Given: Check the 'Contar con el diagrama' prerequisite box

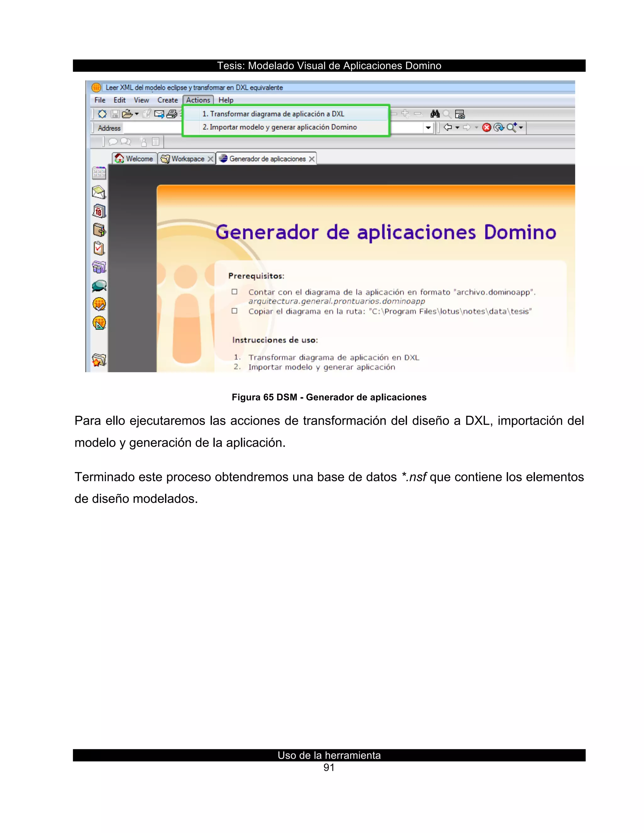Looking at the screenshot, I should [235, 292].
